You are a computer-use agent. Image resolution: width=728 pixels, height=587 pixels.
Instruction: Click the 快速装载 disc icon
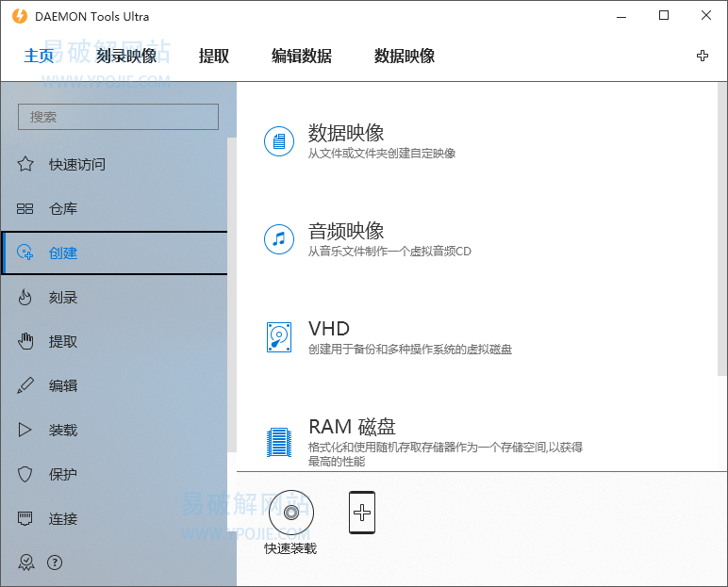pyautogui.click(x=291, y=513)
